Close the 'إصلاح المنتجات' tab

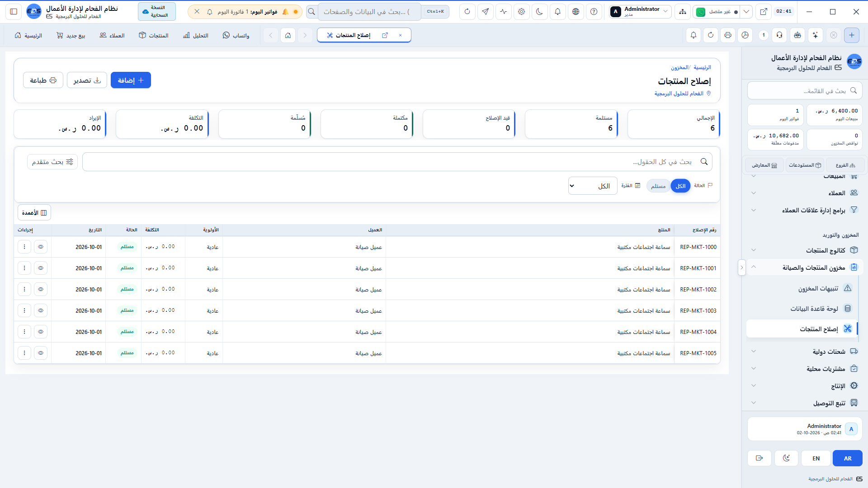400,35
